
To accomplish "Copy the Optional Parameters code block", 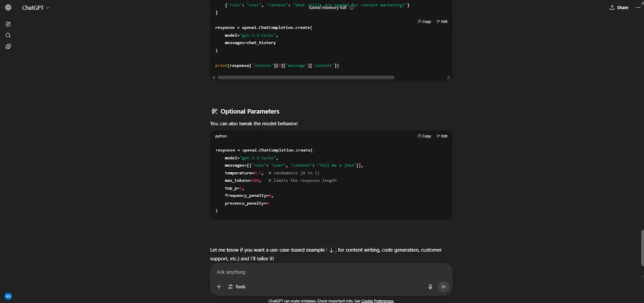I will 424,136.
